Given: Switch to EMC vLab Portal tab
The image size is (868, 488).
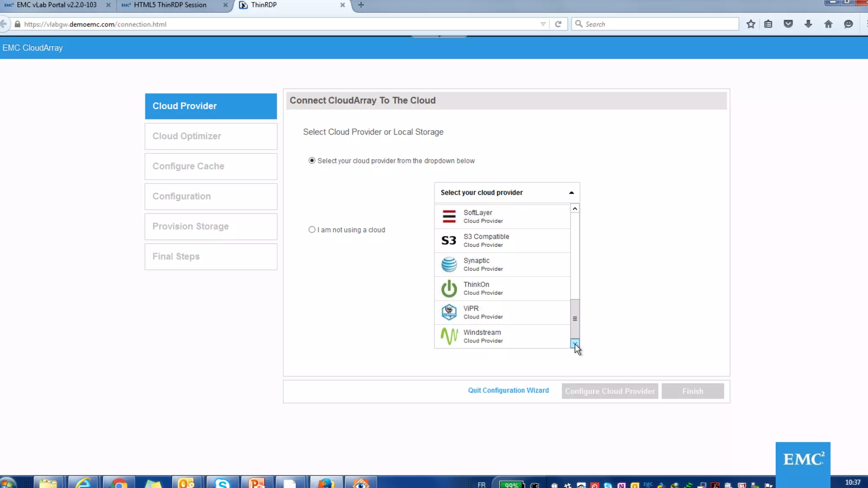Looking at the screenshot, I should click(x=56, y=5).
